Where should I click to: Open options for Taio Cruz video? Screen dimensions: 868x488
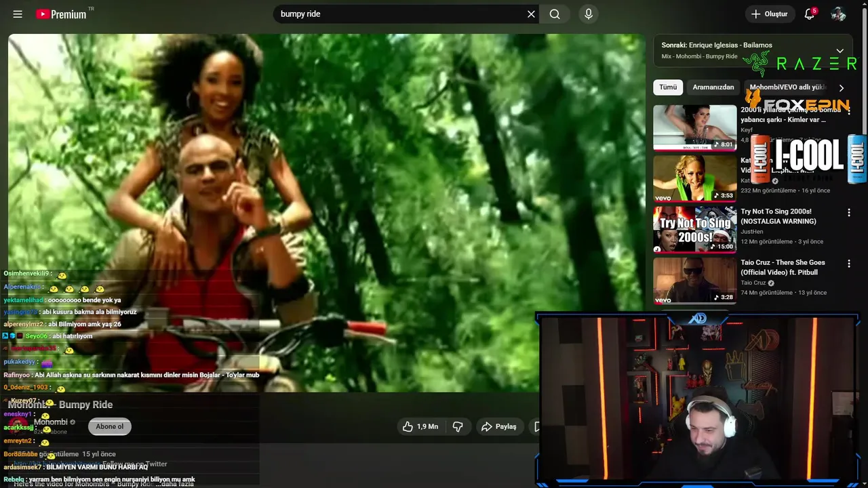coord(848,264)
